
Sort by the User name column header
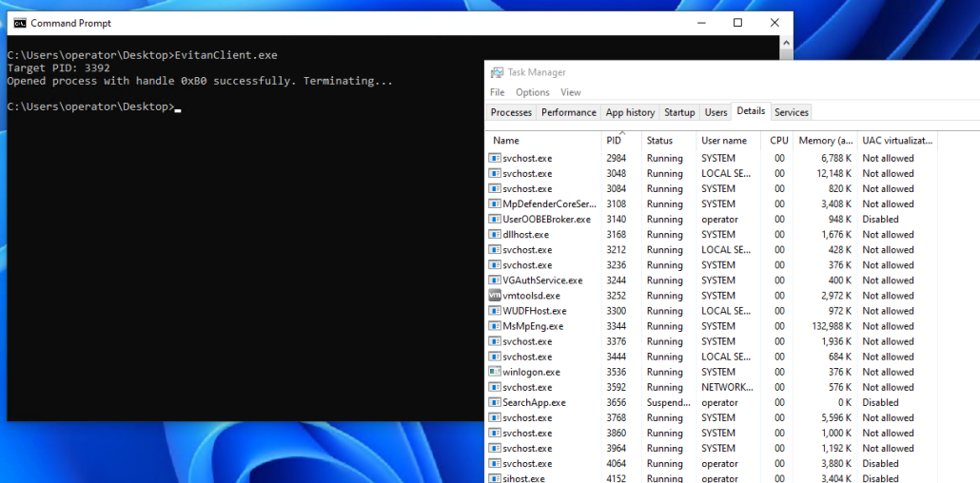728,141
